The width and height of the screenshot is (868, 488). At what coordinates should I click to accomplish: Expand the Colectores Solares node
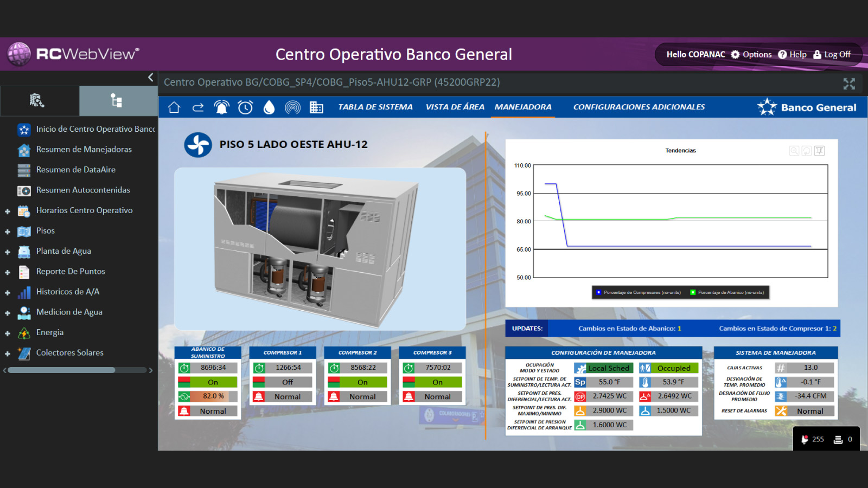(8, 354)
